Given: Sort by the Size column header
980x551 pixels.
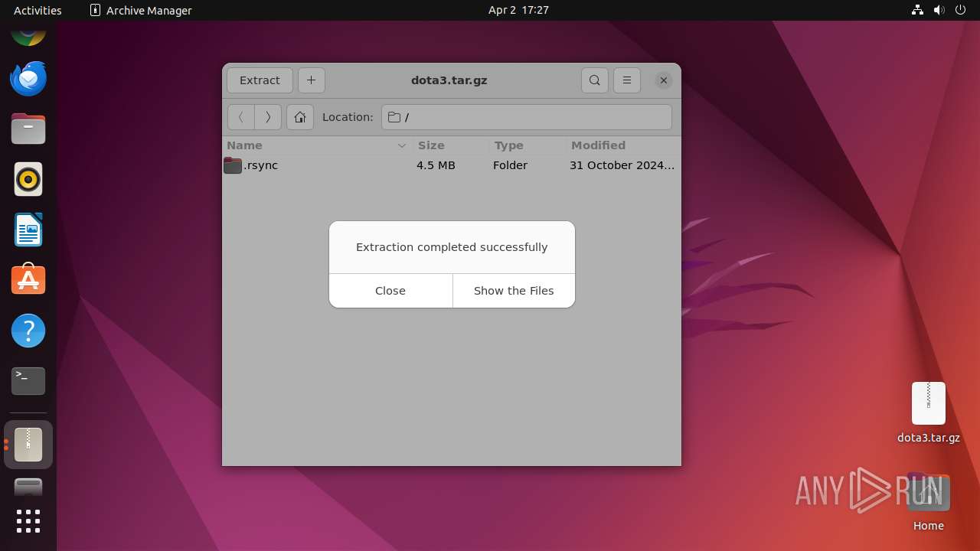Looking at the screenshot, I should point(451,145).
